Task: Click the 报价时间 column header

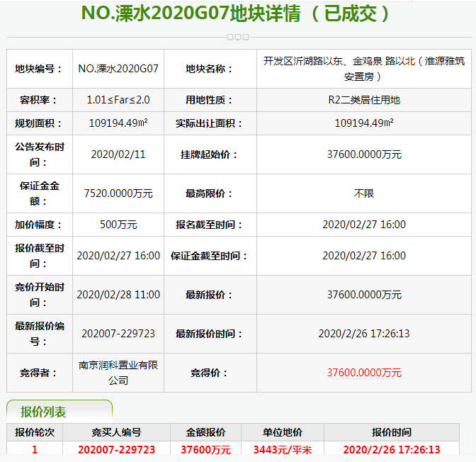Action: 392,432
